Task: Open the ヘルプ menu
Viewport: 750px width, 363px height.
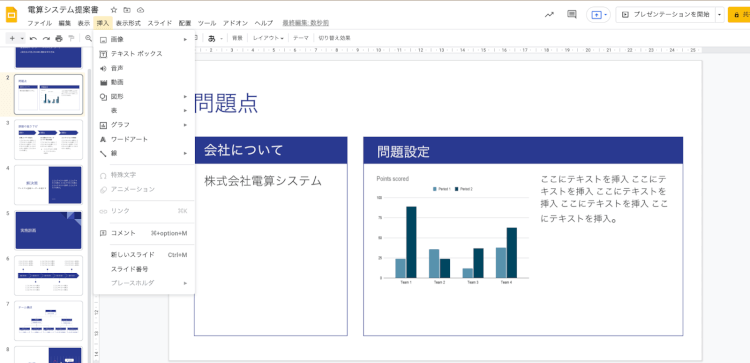Action: pyautogui.click(x=264, y=23)
